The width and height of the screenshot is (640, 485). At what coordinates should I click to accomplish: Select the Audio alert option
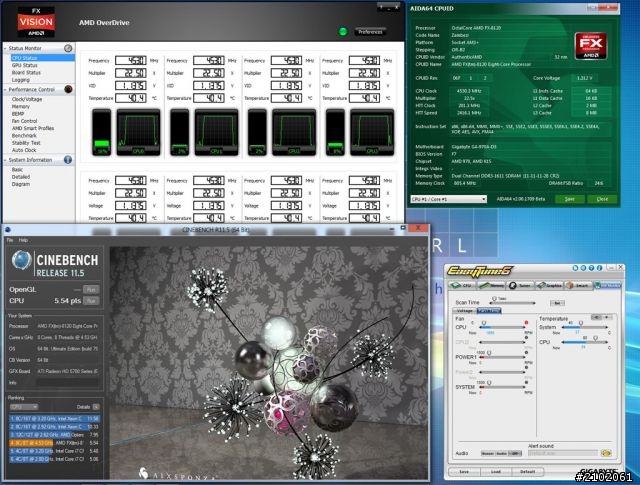(x=502, y=453)
